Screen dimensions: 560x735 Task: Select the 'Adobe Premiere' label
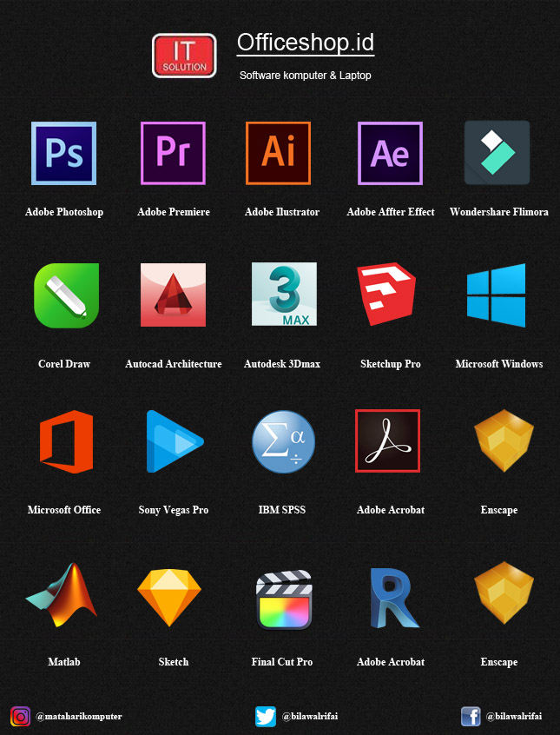[174, 212]
